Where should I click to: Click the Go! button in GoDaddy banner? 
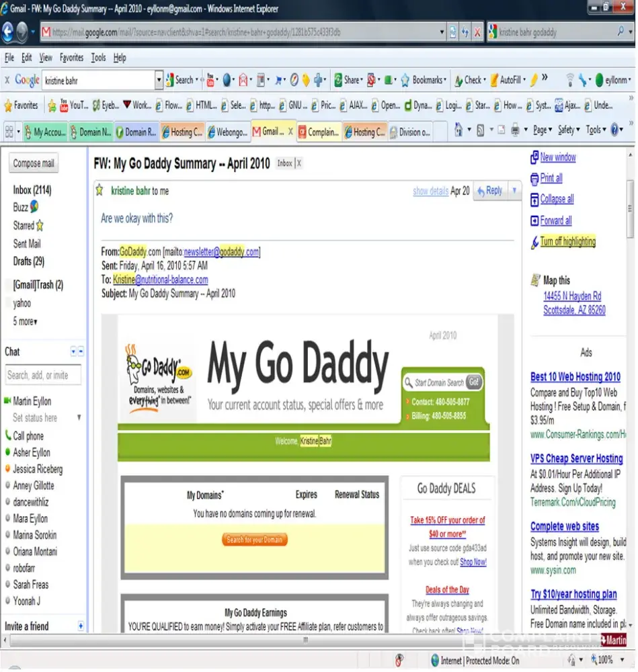[474, 382]
